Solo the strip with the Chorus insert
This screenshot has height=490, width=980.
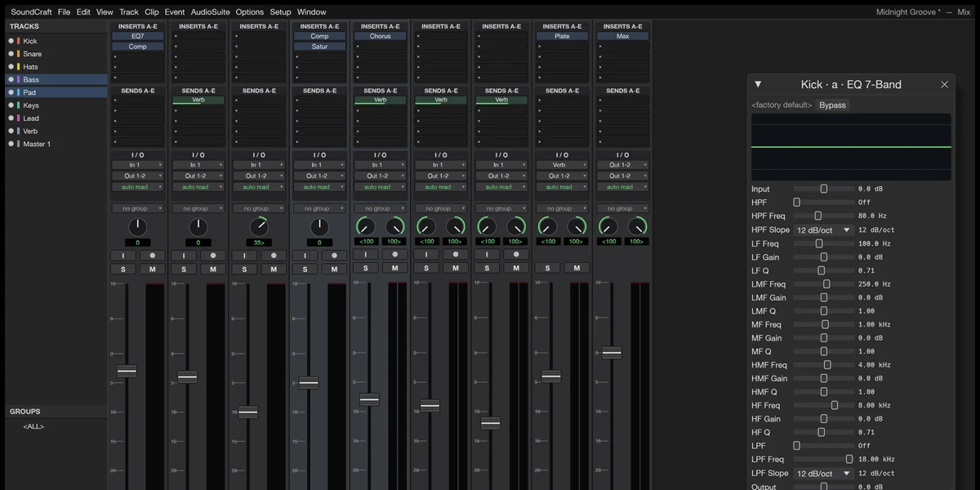pyautogui.click(x=365, y=268)
